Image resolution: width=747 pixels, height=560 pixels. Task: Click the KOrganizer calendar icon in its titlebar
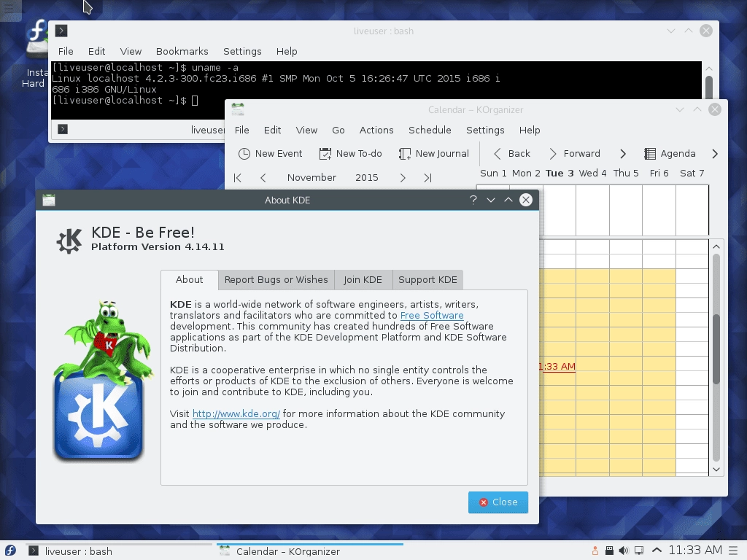(238, 109)
